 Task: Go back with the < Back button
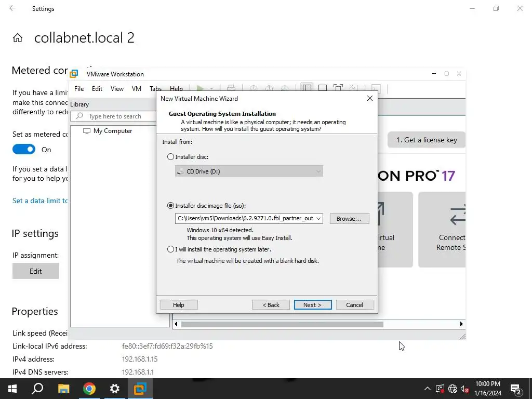click(x=271, y=304)
